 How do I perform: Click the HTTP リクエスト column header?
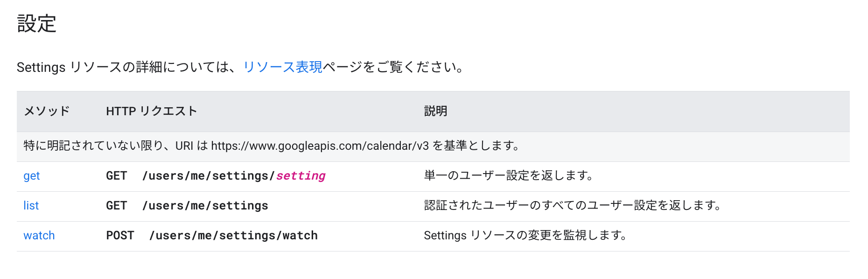point(152,111)
